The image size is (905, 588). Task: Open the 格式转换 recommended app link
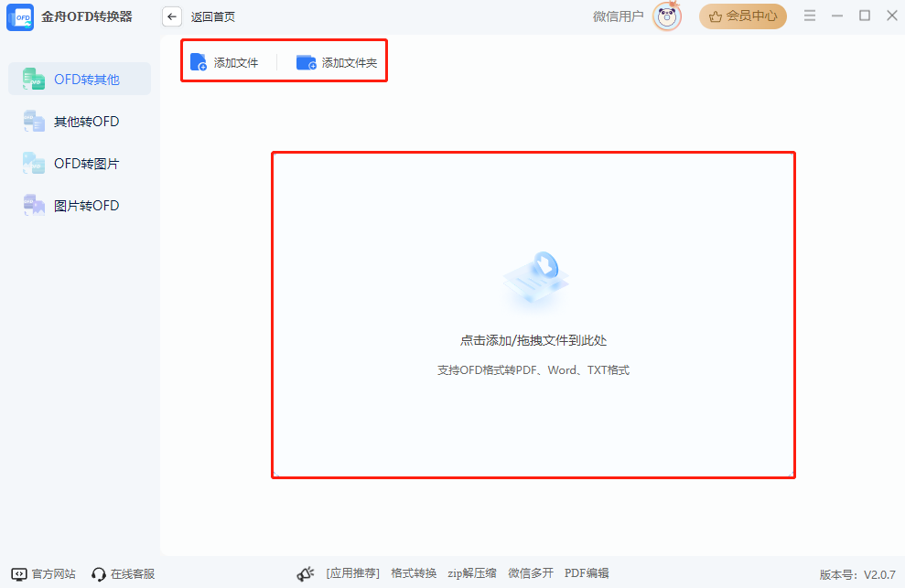click(x=414, y=573)
